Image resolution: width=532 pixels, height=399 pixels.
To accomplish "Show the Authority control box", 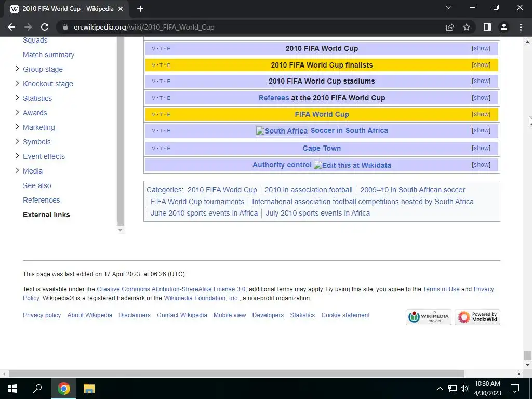I will 481,165.
